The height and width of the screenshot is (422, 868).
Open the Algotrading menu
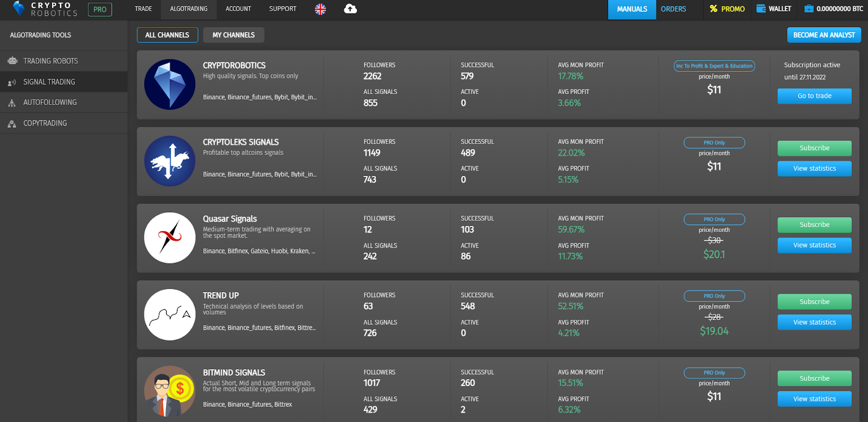pyautogui.click(x=189, y=9)
